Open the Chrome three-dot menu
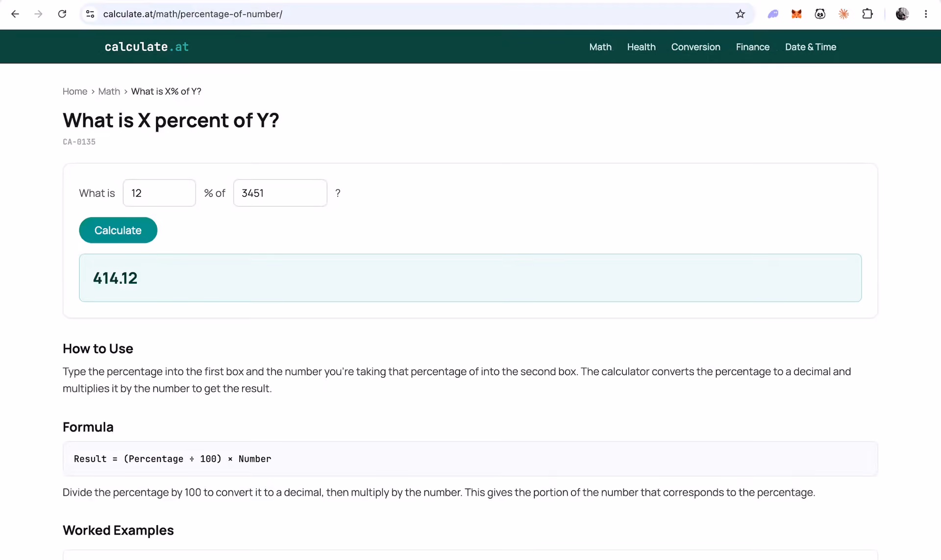Viewport: 941px width, 560px height. [x=926, y=14]
